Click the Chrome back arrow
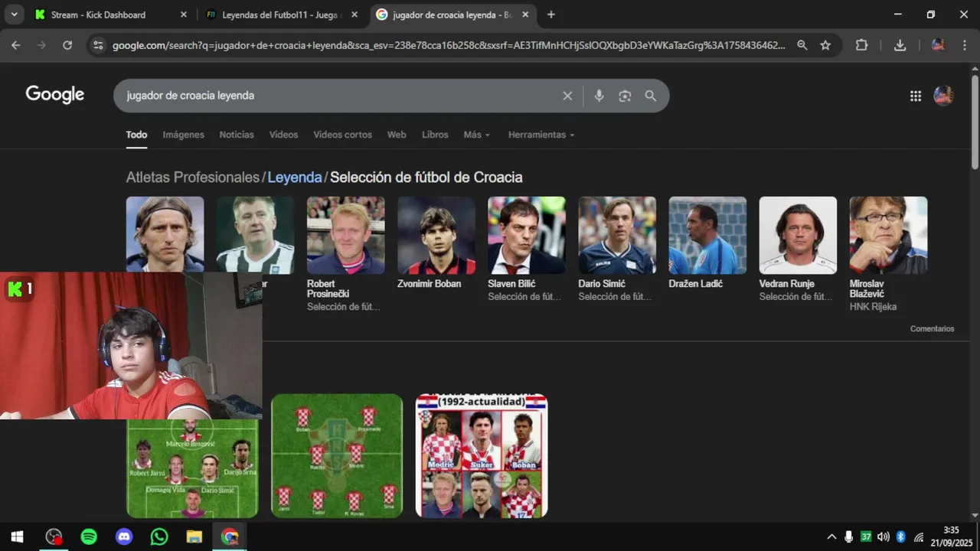The image size is (980, 551). coord(15,45)
